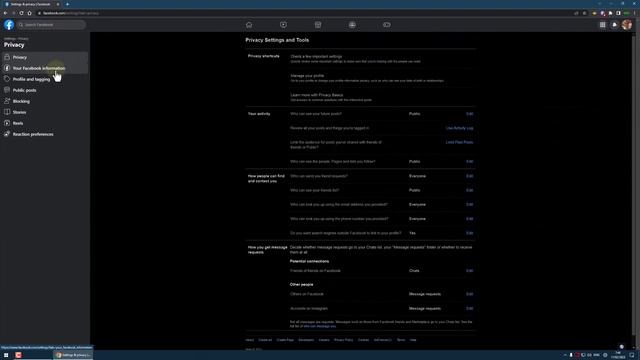The width and height of the screenshot is (640, 360).
Task: Open Stories in sidebar
Action: pyautogui.click(x=45, y=112)
